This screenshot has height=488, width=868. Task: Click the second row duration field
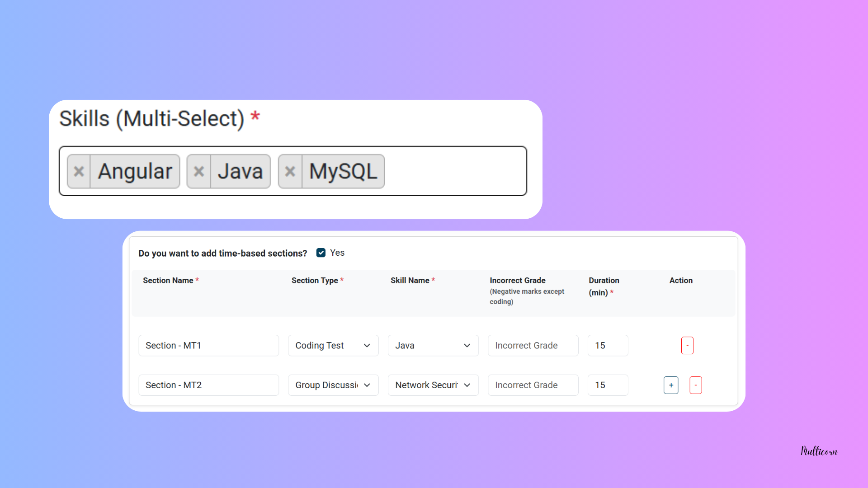608,385
